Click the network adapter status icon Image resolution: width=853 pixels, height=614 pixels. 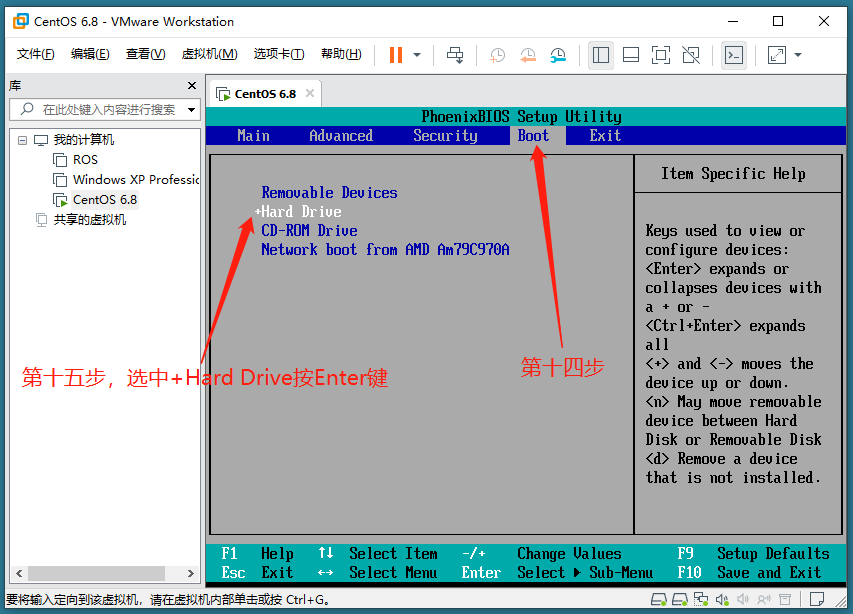(x=700, y=600)
